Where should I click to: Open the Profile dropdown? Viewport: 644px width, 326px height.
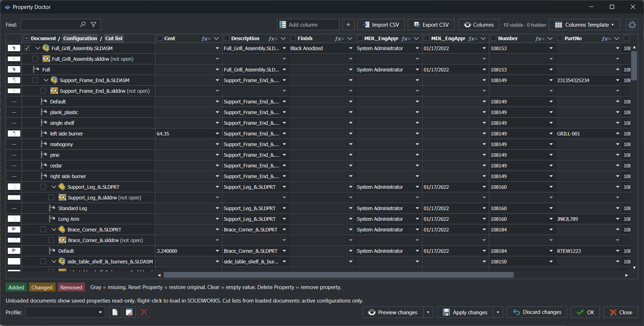(x=65, y=312)
